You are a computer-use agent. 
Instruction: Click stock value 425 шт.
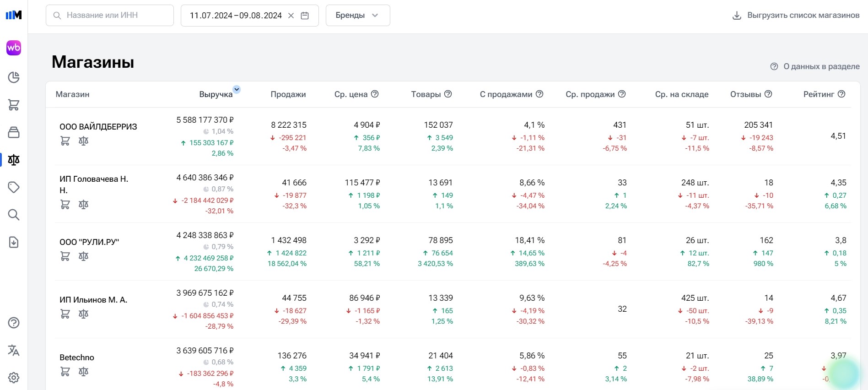point(695,298)
